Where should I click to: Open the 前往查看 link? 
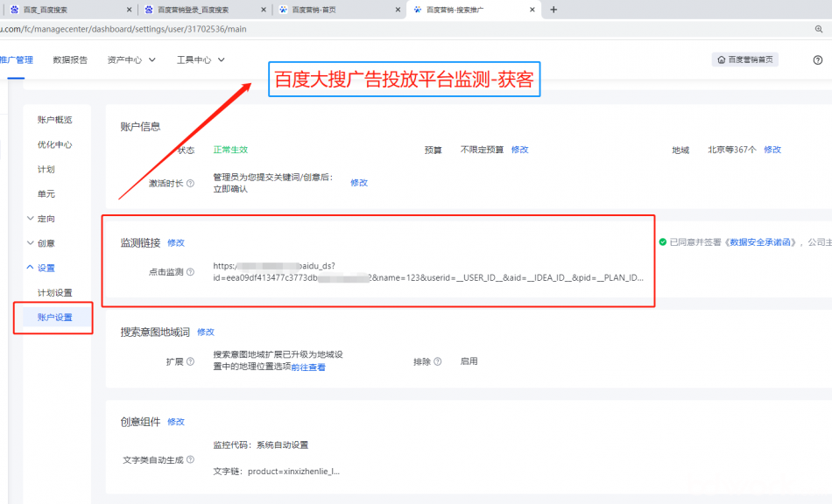pyautogui.click(x=308, y=367)
